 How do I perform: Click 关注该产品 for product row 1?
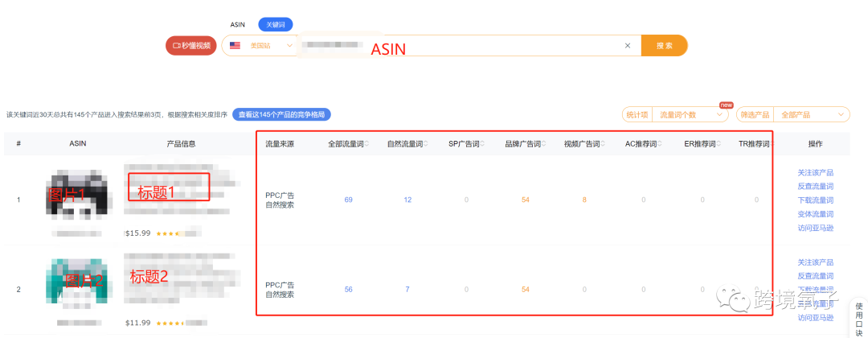[x=816, y=173]
